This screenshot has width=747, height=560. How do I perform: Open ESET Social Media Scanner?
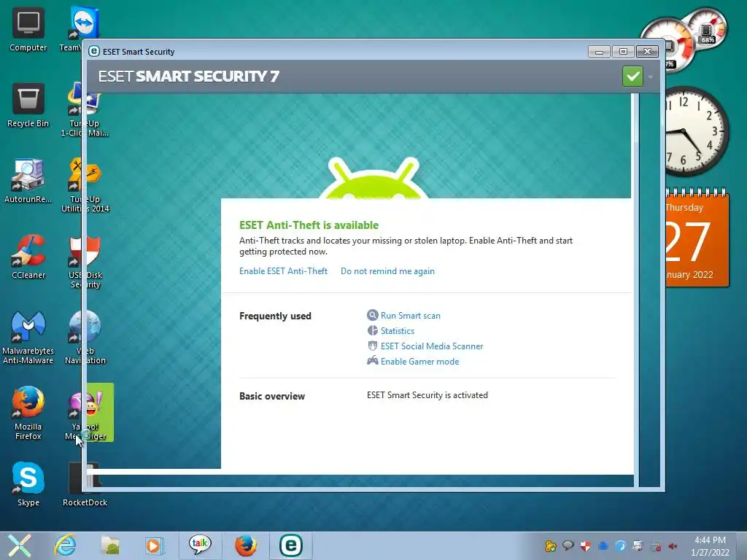point(432,346)
